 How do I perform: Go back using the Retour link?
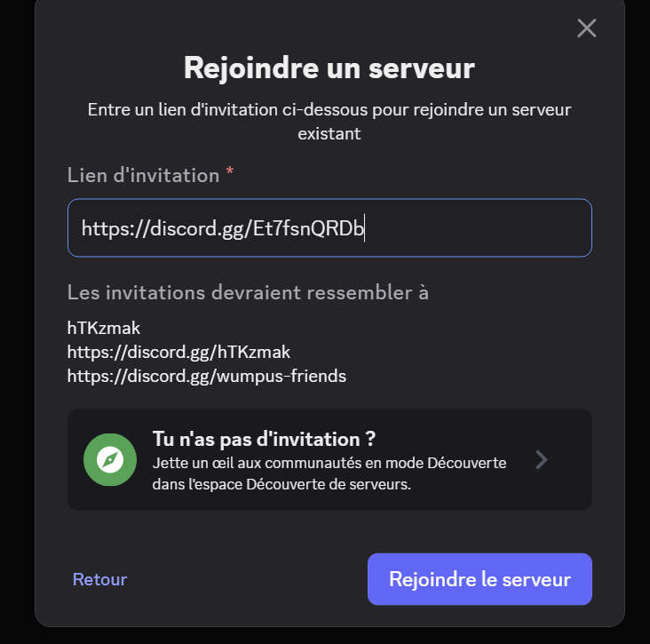[99, 579]
